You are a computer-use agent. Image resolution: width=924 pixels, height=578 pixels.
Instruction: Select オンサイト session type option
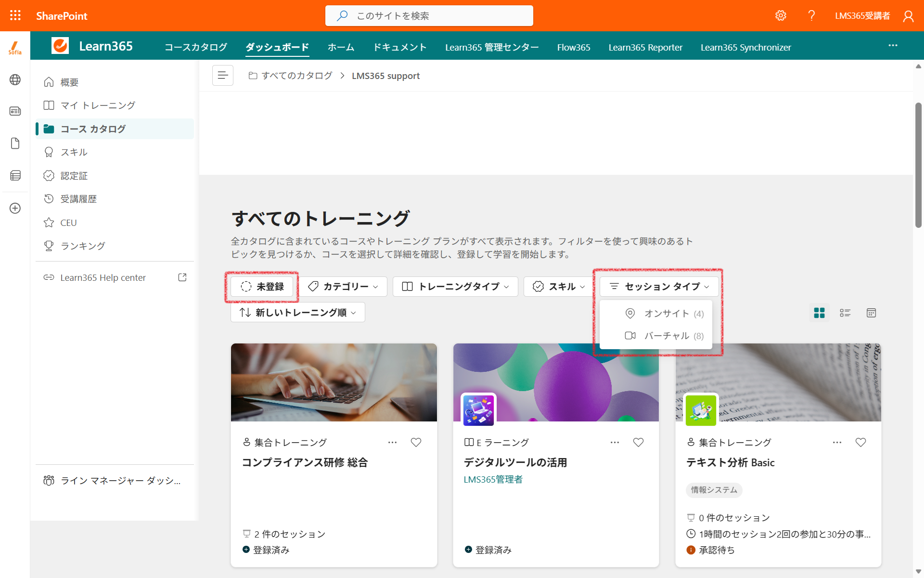pos(656,314)
